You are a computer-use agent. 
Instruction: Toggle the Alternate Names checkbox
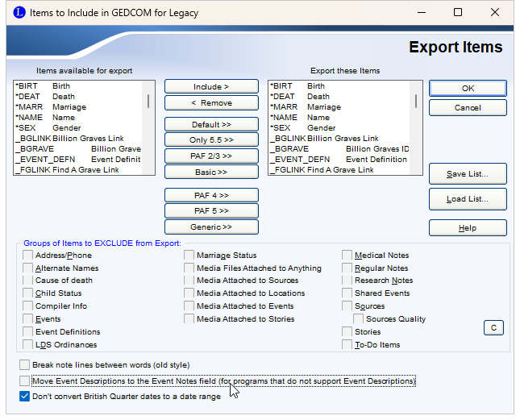point(28,268)
